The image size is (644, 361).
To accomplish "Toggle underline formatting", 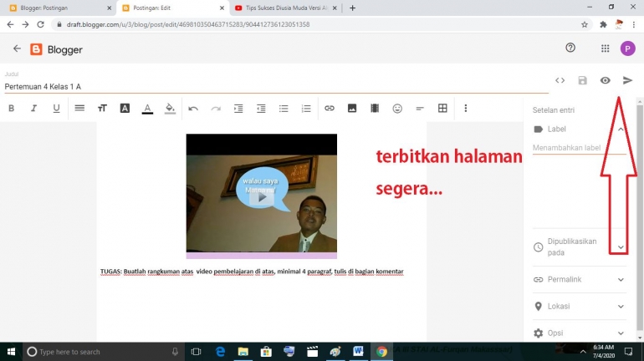I will (56, 109).
